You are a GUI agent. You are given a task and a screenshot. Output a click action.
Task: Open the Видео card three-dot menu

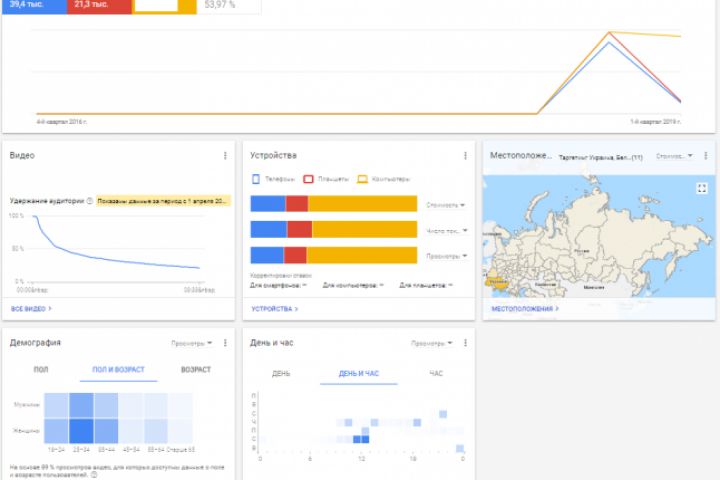pyautogui.click(x=225, y=156)
